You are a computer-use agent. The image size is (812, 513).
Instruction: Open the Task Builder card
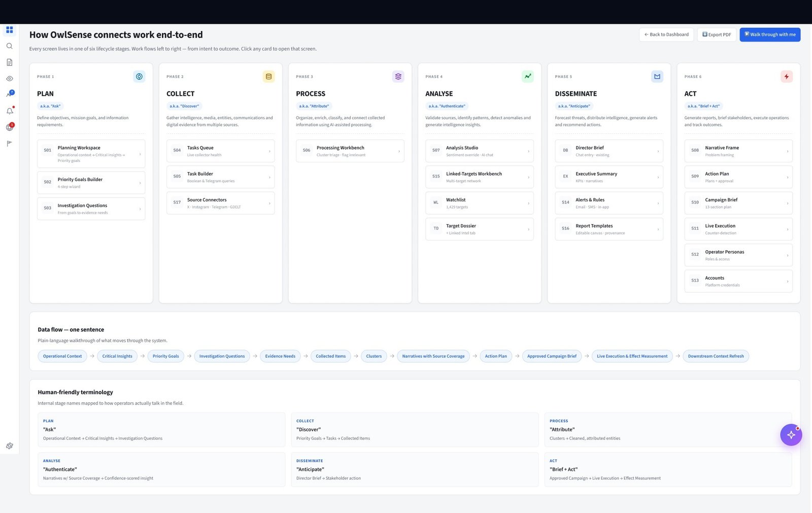tap(221, 177)
